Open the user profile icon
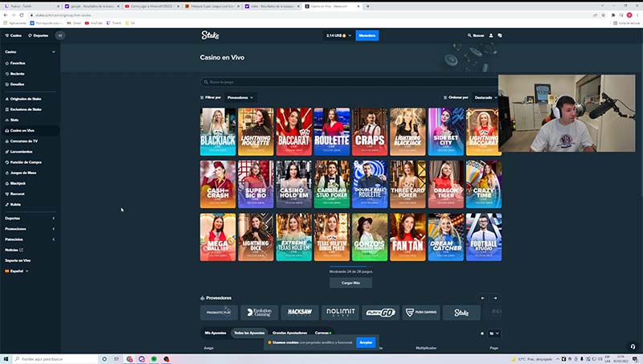This screenshot has height=364, width=643. click(x=492, y=35)
